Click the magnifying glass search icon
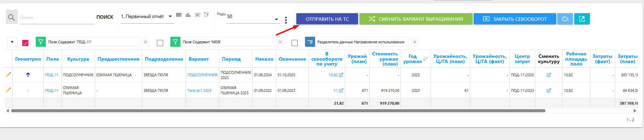The width and height of the screenshot is (644, 140). pos(11,17)
